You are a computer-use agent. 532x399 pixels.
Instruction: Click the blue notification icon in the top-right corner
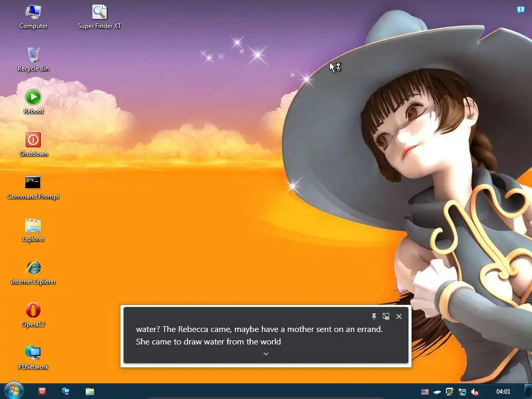pyautogui.click(x=521, y=10)
